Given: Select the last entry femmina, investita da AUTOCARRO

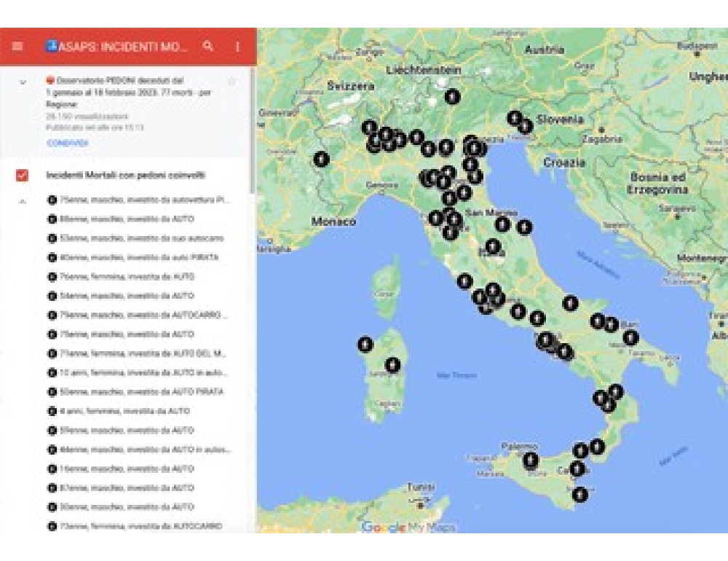Looking at the screenshot, I should pyautogui.click(x=135, y=526).
